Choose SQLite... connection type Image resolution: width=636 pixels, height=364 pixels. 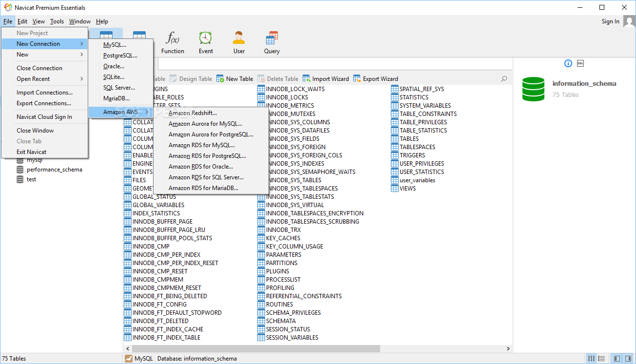pyautogui.click(x=120, y=77)
